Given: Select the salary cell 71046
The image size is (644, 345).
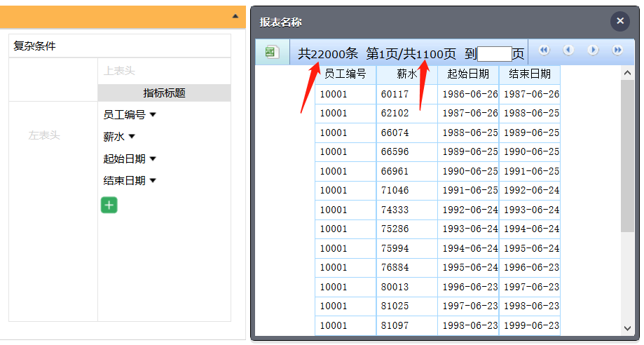Looking at the screenshot, I should tap(407, 191).
